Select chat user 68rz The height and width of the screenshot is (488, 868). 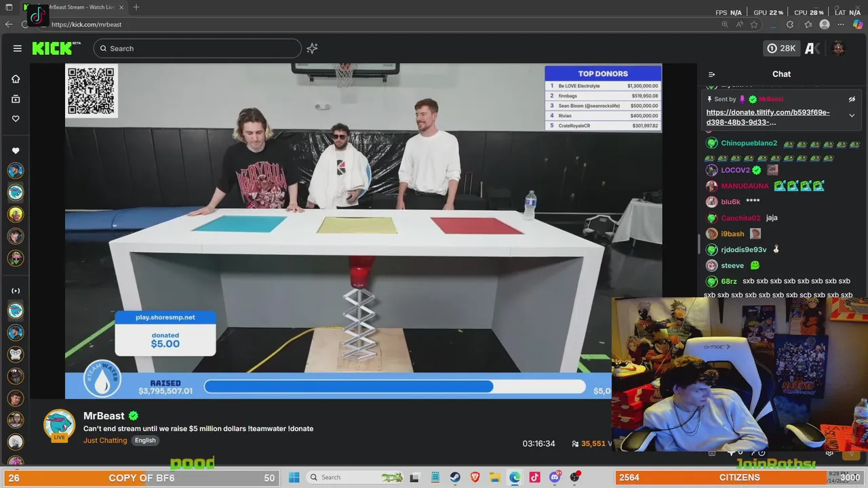coord(728,281)
